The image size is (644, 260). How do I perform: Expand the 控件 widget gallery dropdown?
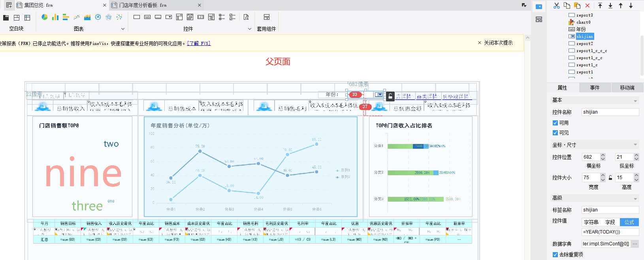[250, 29]
